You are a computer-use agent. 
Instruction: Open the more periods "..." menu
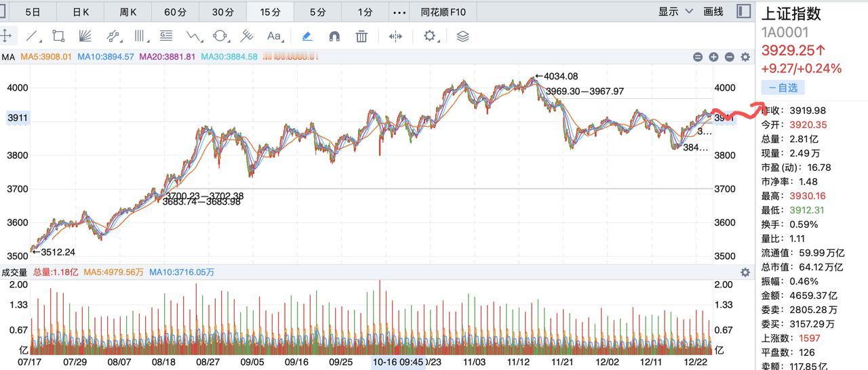tap(399, 12)
